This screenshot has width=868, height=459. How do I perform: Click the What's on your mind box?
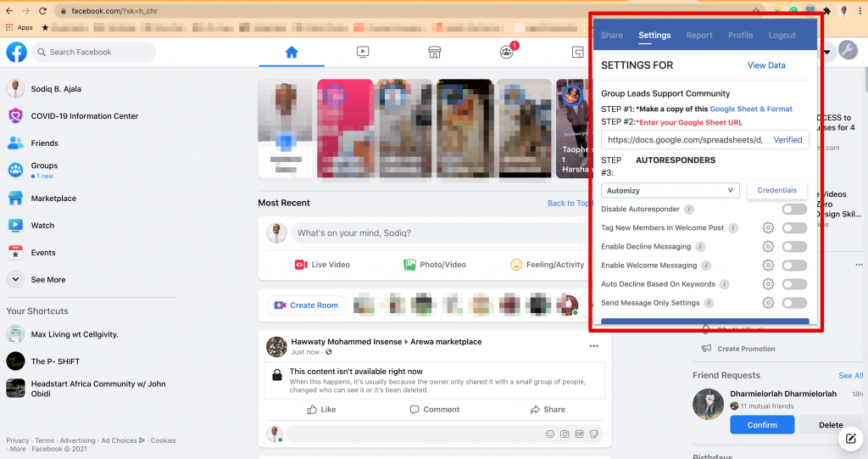click(x=440, y=232)
